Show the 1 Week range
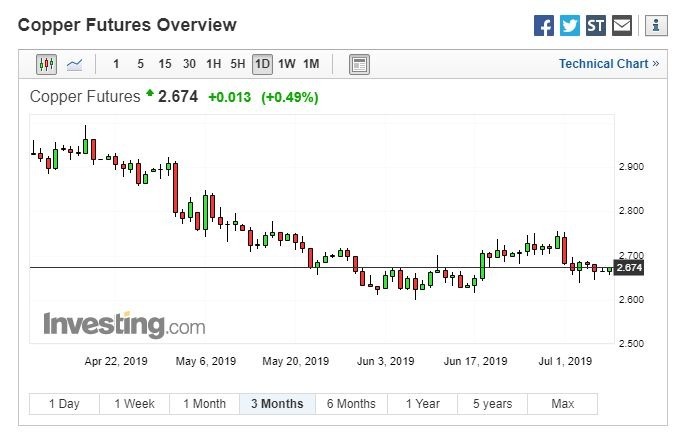Viewport: 680px width, 440px height. tap(134, 404)
